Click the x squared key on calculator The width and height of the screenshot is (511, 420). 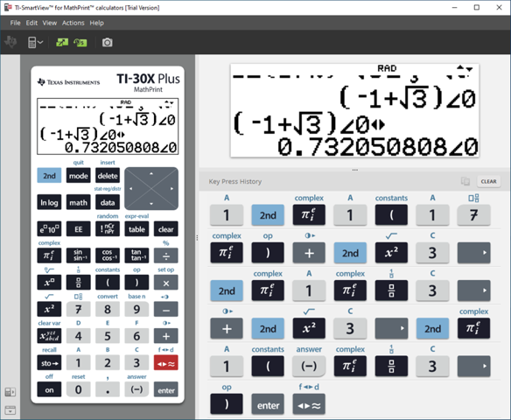[49, 309]
